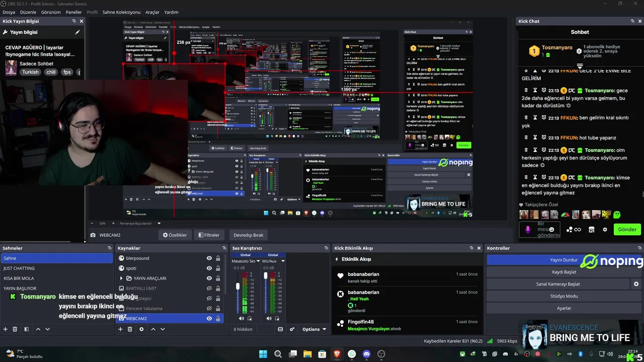644x362 pixels.
Task: Click the microphone icon in chat input
Action: click(528, 229)
